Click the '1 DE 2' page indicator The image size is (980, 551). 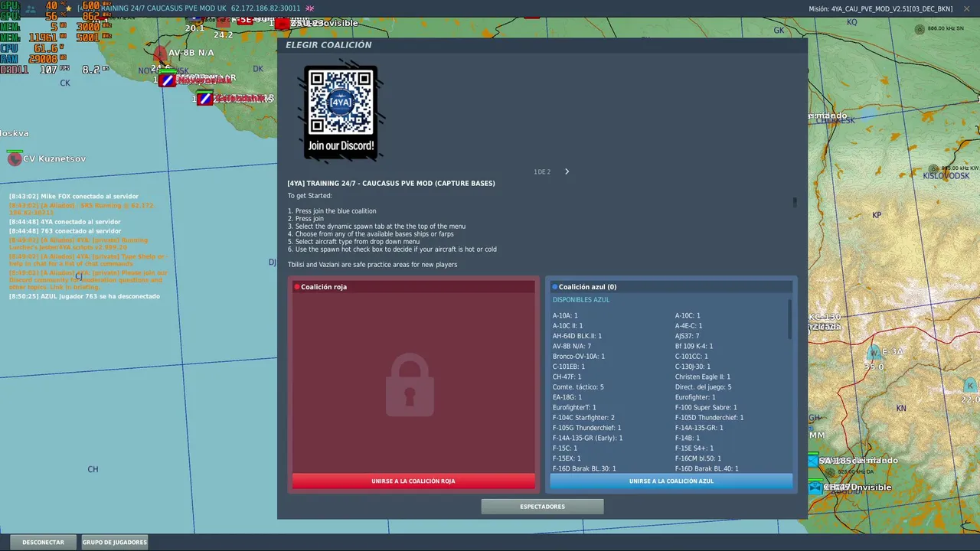[x=542, y=172]
